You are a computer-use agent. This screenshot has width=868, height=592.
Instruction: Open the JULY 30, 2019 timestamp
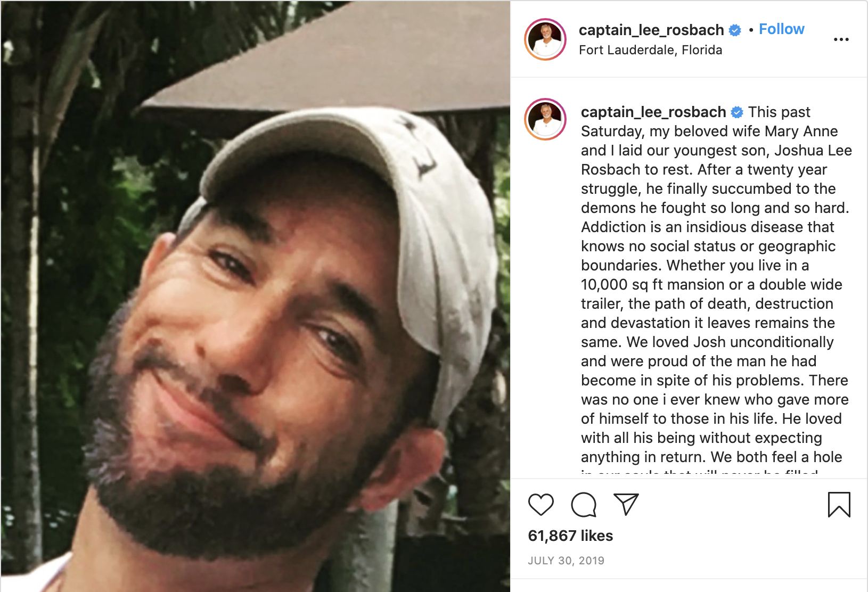coord(566,561)
